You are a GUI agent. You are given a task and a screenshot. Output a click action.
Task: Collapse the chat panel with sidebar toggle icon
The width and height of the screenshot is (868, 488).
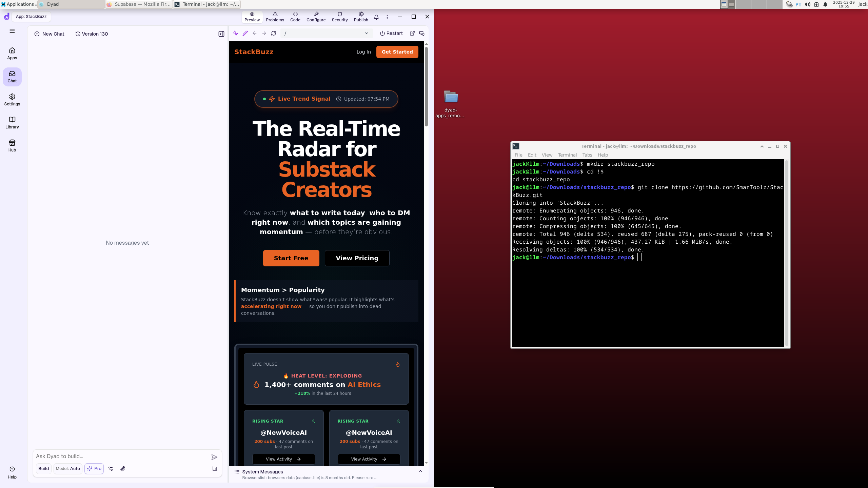(x=221, y=34)
